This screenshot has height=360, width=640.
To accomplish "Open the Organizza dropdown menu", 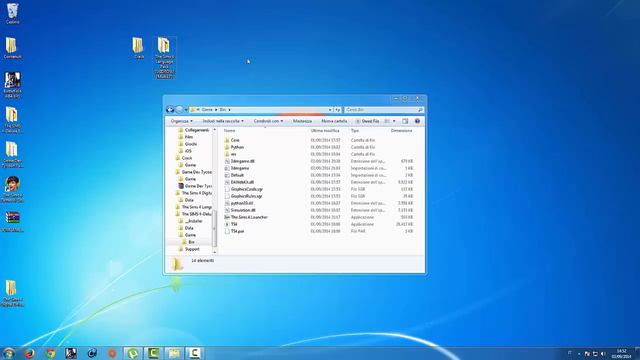I will (182, 121).
